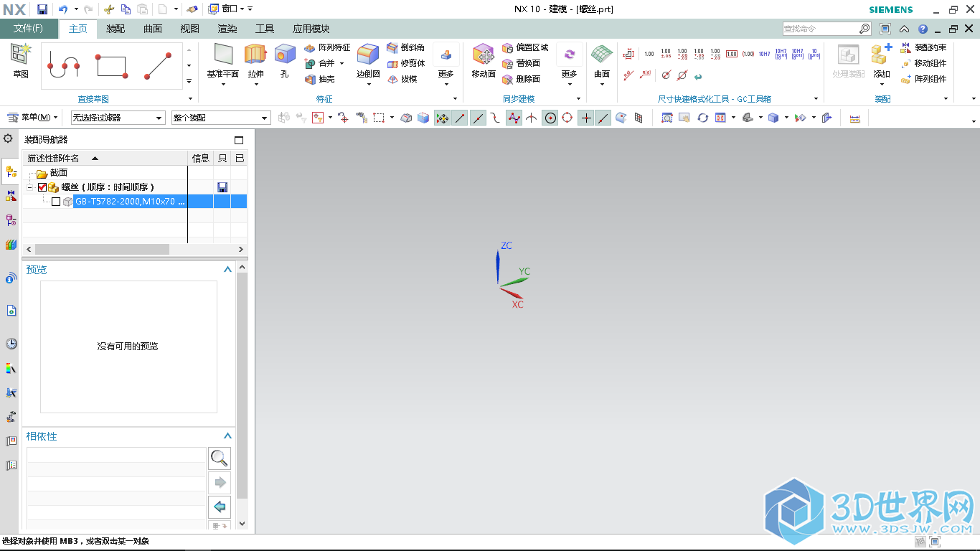Click the blue left arrow in 相依性 panel
The width and height of the screenshot is (980, 551).
(x=220, y=507)
